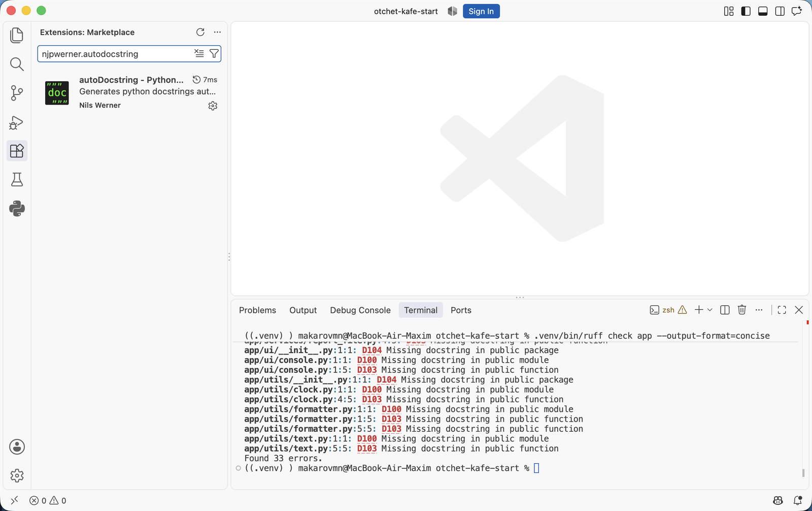812x511 pixels.
Task: Select the zsh terminal instance
Action: pos(668,310)
